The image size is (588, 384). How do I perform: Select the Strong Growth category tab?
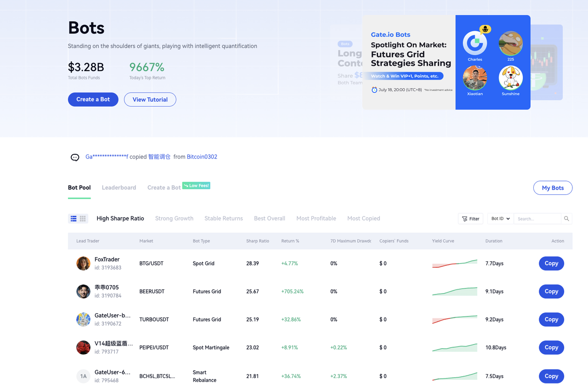point(174,219)
